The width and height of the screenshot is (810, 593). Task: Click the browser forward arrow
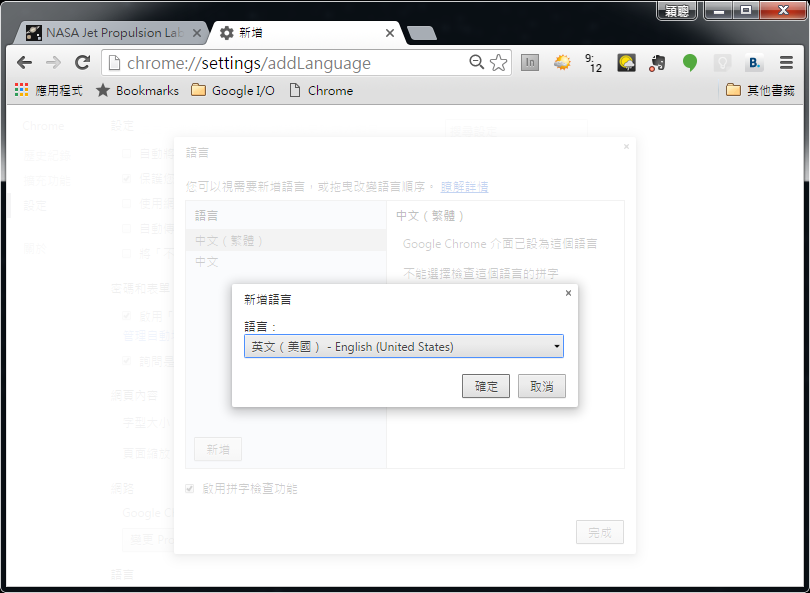53,63
